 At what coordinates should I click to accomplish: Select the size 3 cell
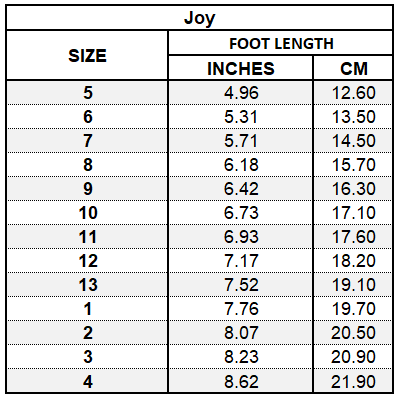tap(87, 357)
